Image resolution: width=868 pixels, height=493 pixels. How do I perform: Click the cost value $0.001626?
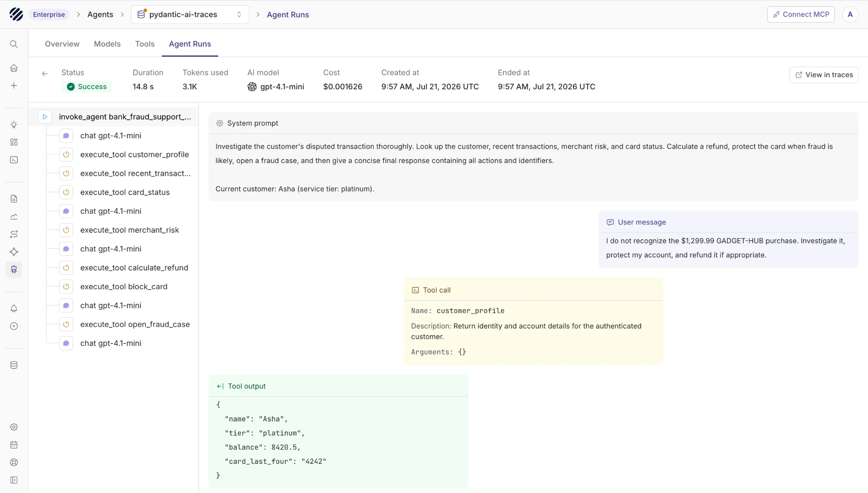(343, 87)
